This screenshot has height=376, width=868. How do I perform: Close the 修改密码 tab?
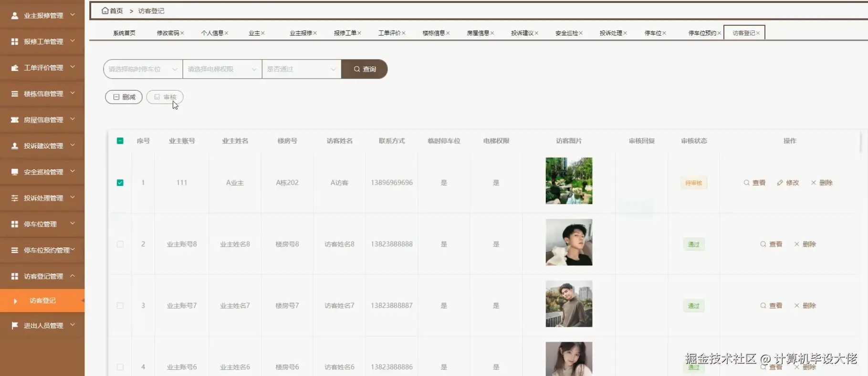tap(182, 33)
